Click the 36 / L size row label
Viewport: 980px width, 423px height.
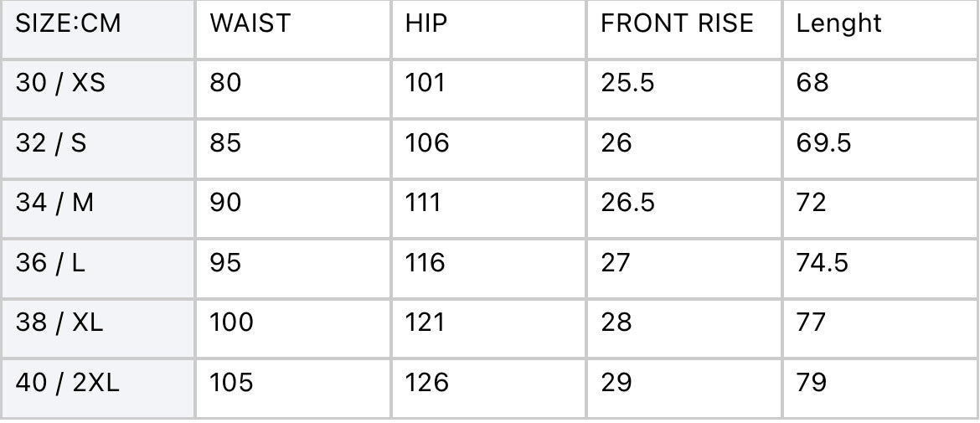(51, 263)
